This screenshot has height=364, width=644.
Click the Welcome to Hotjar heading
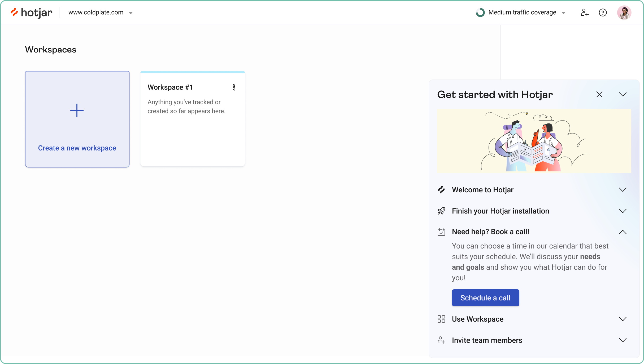point(482,190)
